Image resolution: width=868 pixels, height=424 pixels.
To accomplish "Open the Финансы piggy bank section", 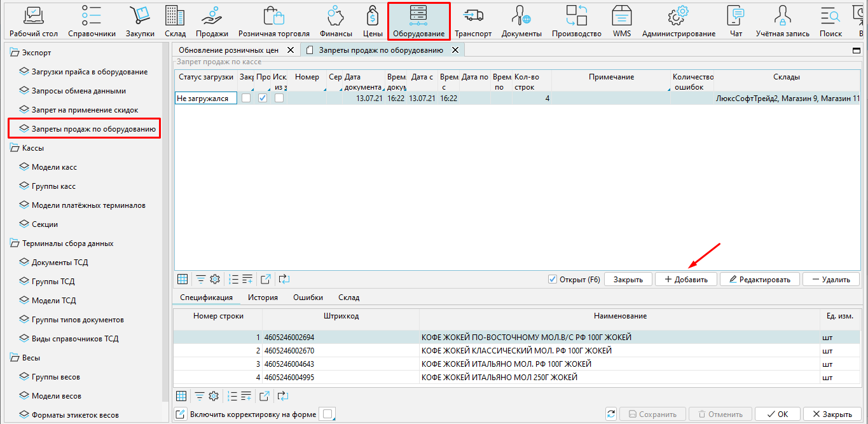I will coord(336,20).
